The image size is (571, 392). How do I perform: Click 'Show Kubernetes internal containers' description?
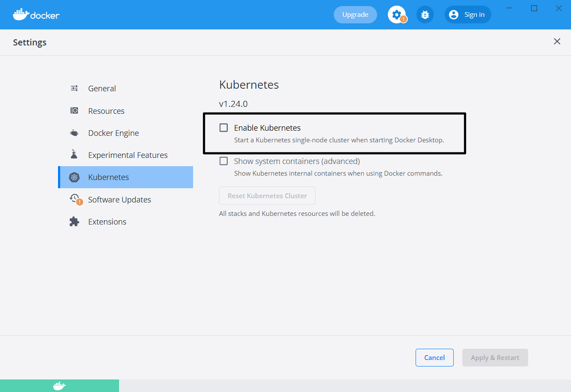(x=338, y=174)
